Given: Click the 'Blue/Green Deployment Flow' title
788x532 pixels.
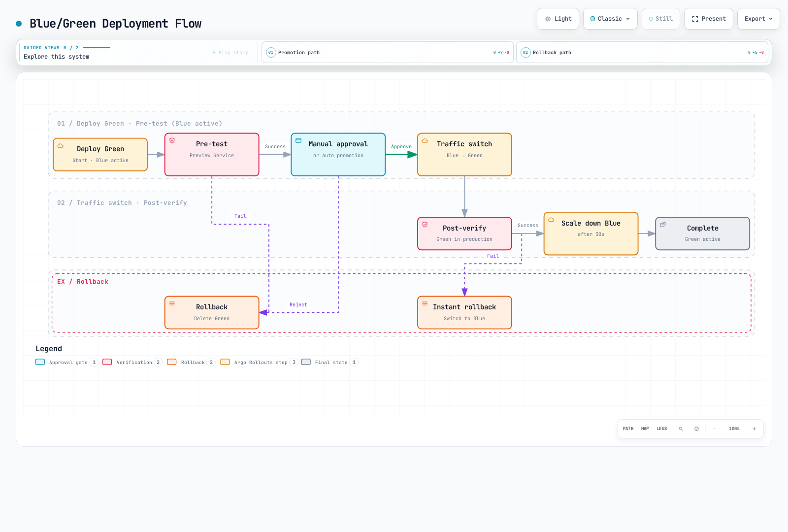Looking at the screenshot, I should 116,24.
